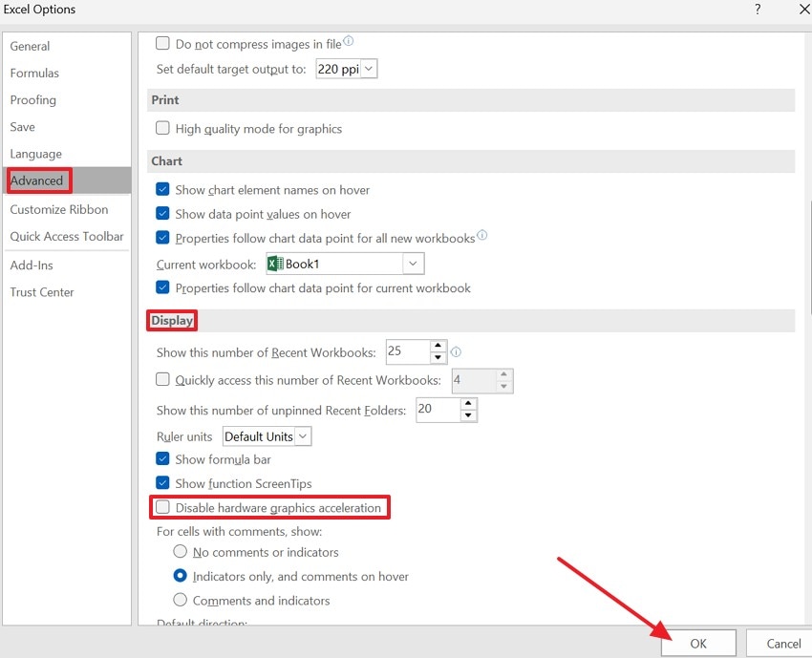The image size is (812, 658).
Task: Check High quality mode for graphics
Action: tap(162, 128)
